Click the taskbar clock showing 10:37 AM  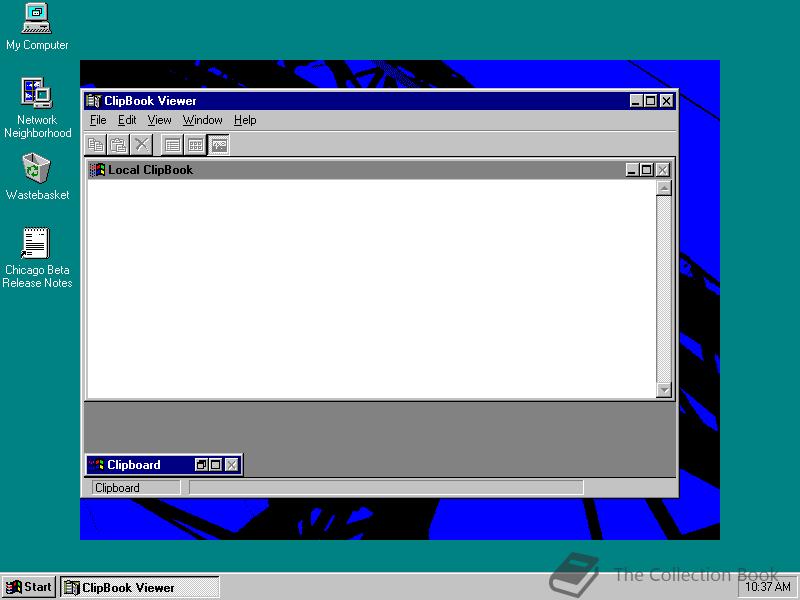click(768, 587)
